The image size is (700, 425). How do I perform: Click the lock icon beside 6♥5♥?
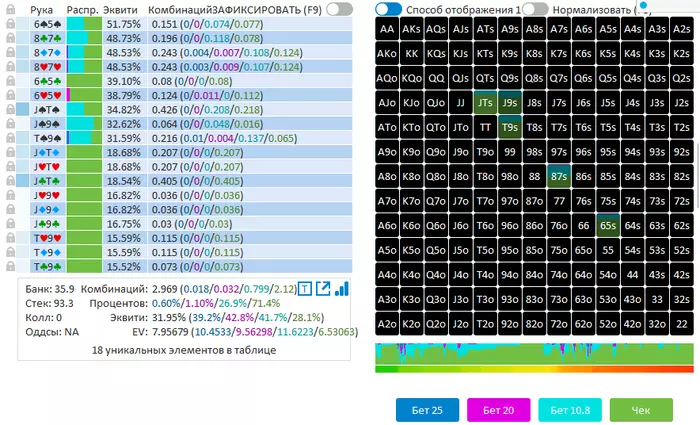click(10, 96)
